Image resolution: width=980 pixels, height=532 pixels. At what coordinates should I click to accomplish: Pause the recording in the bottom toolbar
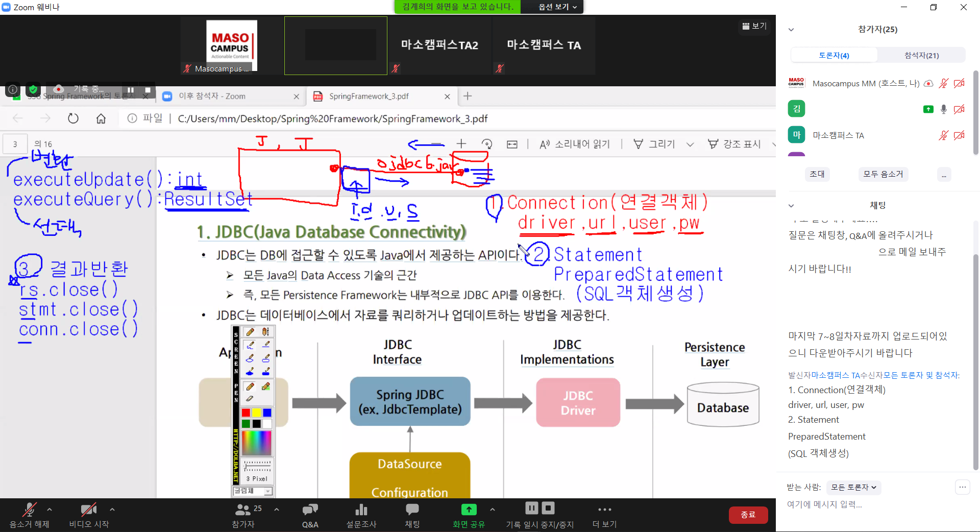coord(531,508)
